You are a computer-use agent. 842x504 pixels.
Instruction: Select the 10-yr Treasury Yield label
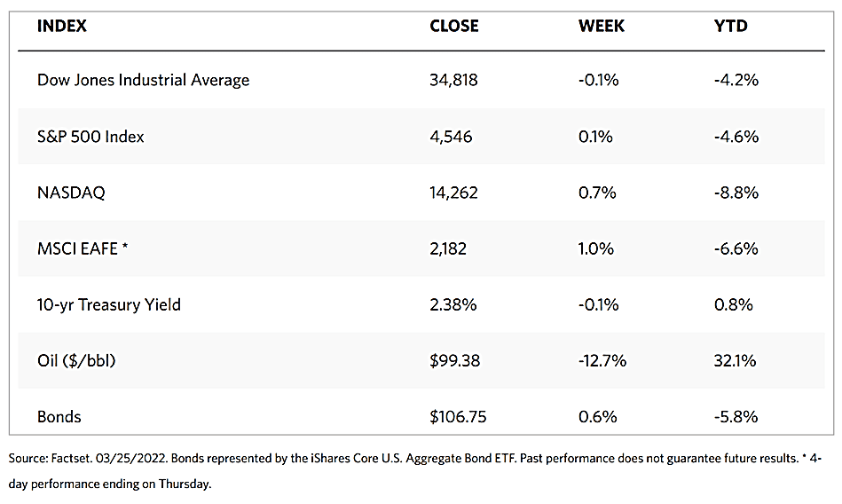108,304
